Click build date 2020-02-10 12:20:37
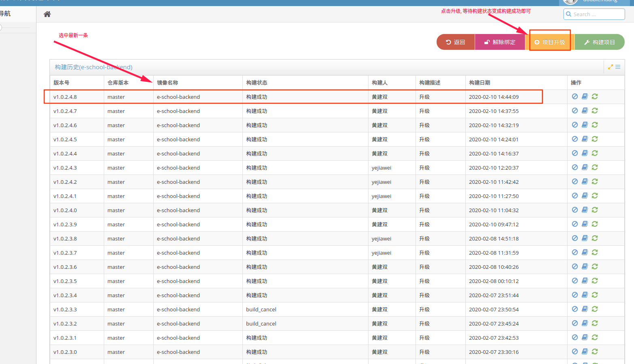634x364 pixels. click(x=494, y=168)
